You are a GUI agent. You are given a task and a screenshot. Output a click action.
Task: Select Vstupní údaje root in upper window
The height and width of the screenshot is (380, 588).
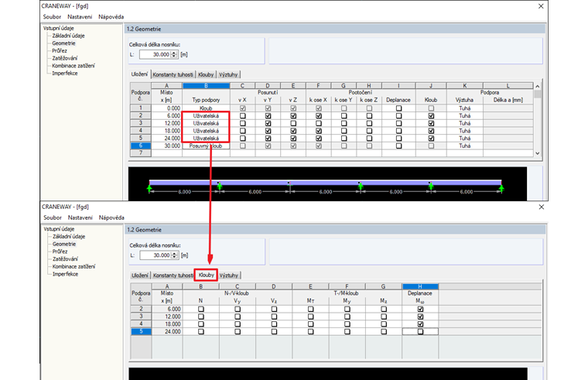point(59,28)
